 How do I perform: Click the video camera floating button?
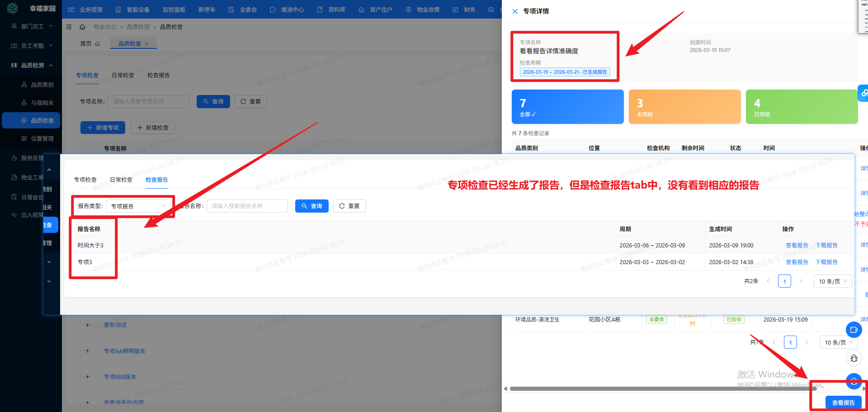(x=854, y=330)
